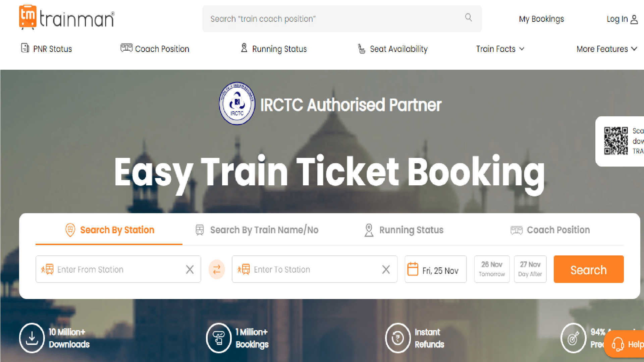
Task: Open My Bookings
Action: [541, 19]
